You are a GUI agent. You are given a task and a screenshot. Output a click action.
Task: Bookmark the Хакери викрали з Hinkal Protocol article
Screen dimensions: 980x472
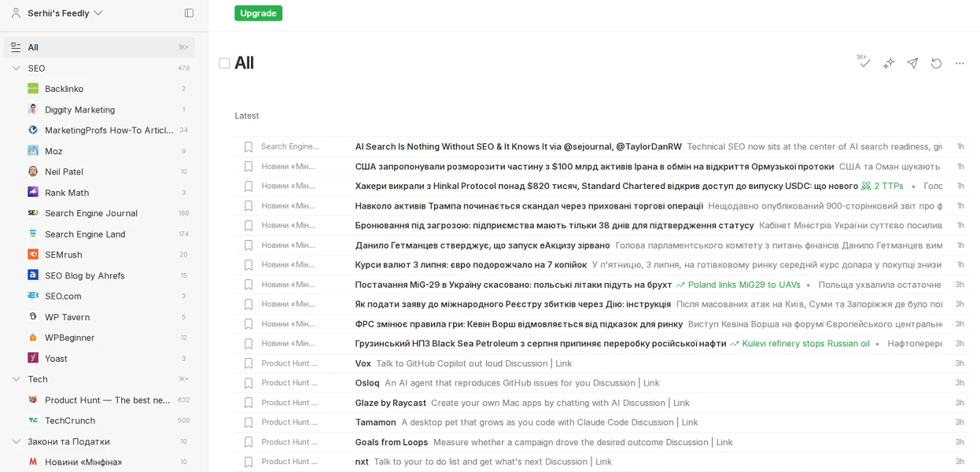(249, 186)
